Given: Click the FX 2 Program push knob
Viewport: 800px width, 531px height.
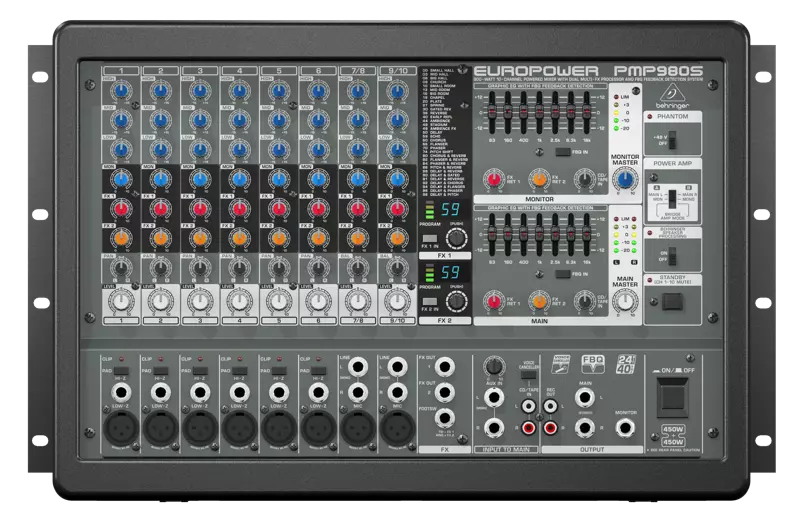Looking at the screenshot, I should 456,301.
